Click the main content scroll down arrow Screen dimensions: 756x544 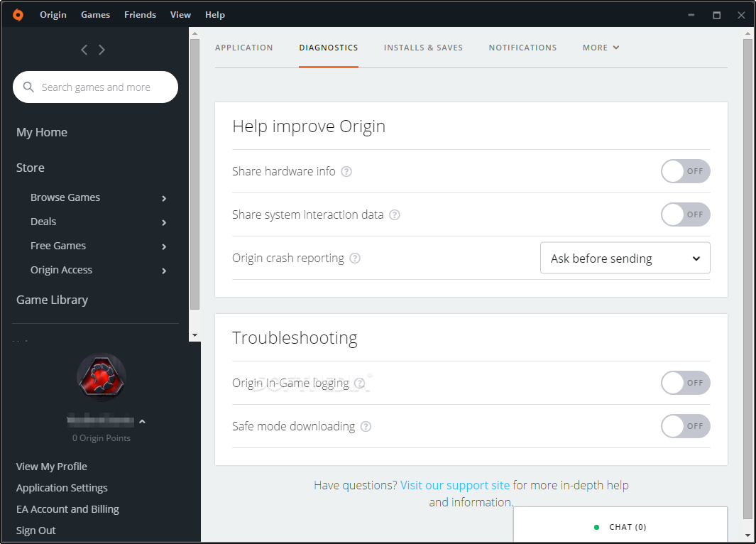[747, 535]
